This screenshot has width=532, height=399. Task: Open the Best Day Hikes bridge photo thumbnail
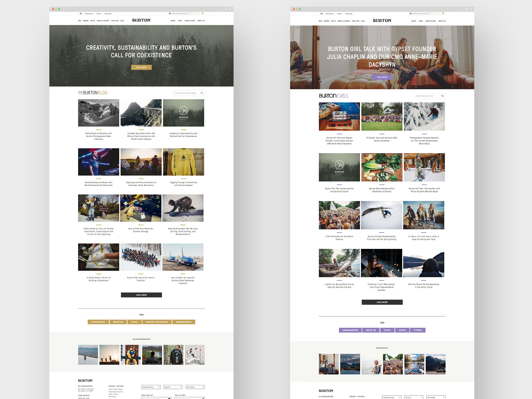pos(141,113)
